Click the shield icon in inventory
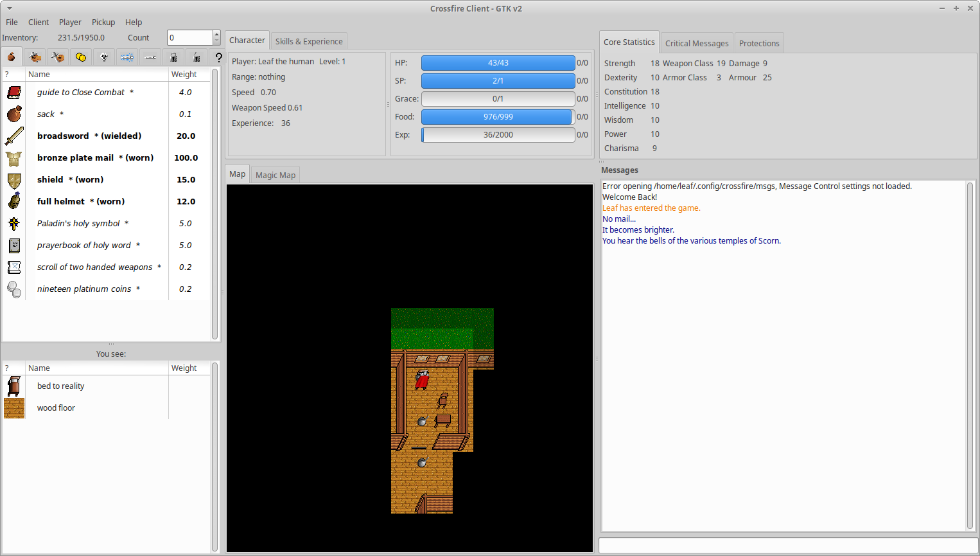 [14, 180]
